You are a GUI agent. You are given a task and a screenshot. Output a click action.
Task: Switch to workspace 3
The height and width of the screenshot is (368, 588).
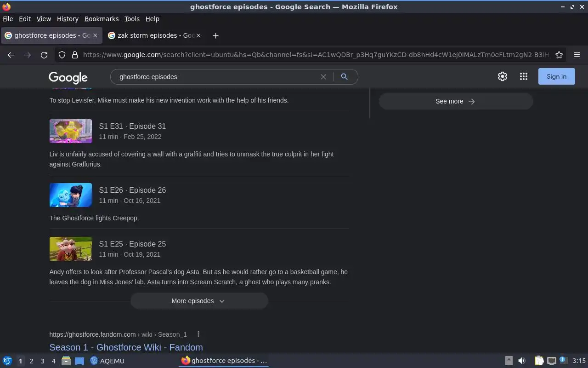[x=42, y=361]
